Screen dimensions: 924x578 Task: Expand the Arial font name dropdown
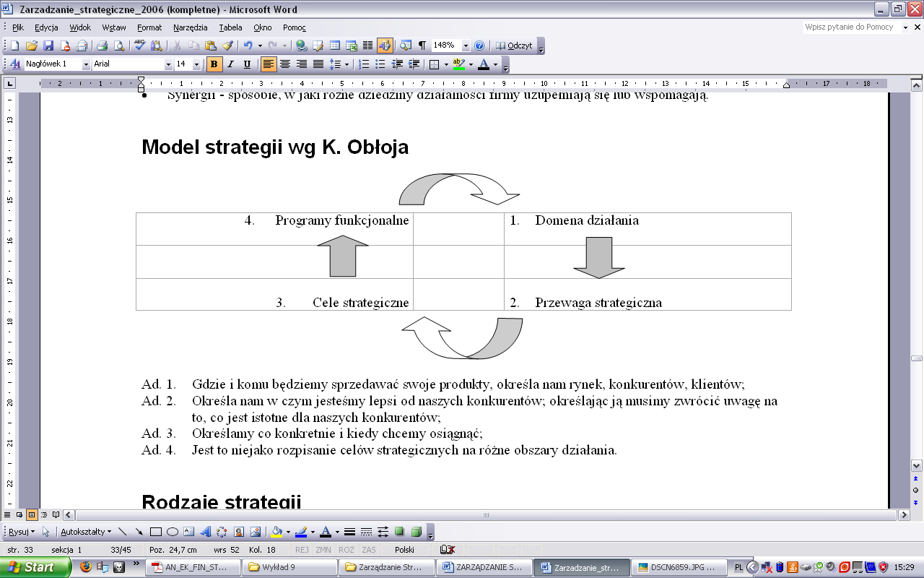click(169, 64)
